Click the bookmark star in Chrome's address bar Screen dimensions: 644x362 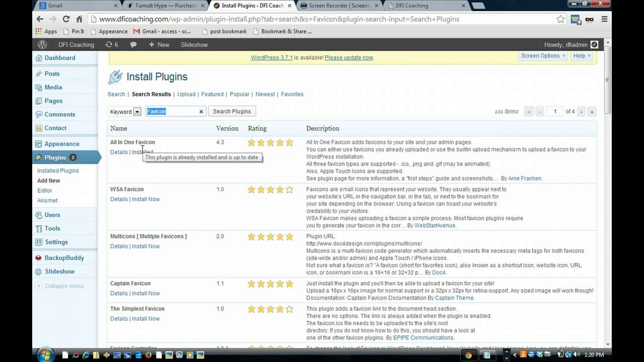pyautogui.click(x=560, y=19)
